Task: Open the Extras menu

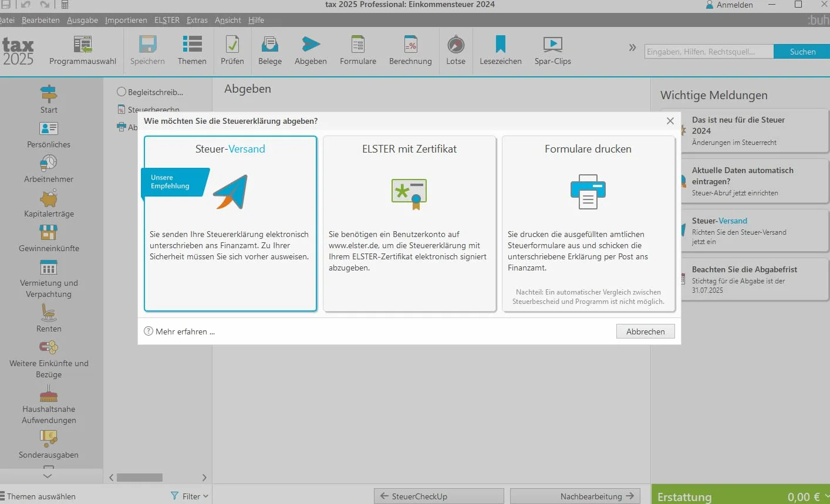Action: click(x=197, y=20)
